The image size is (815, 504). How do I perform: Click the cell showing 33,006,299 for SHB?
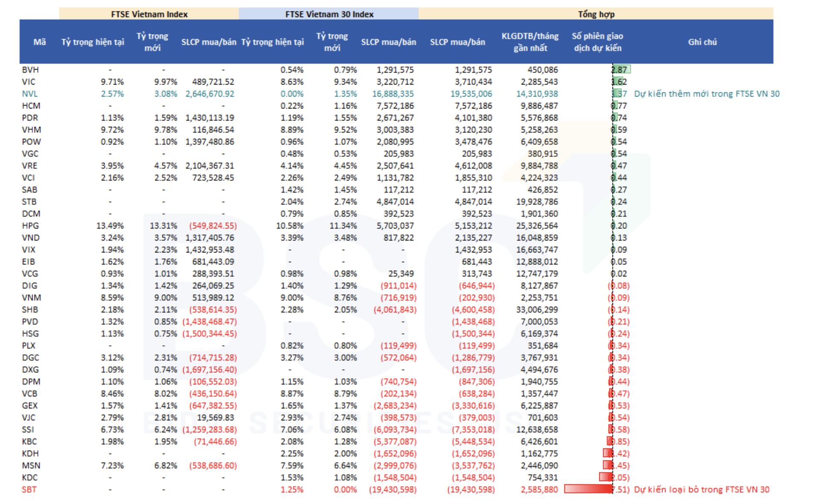pos(536,310)
